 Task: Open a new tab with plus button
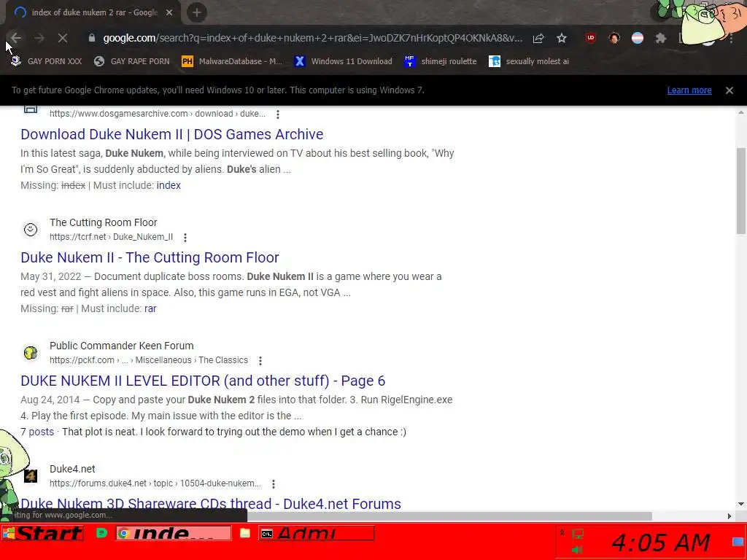coord(197,12)
